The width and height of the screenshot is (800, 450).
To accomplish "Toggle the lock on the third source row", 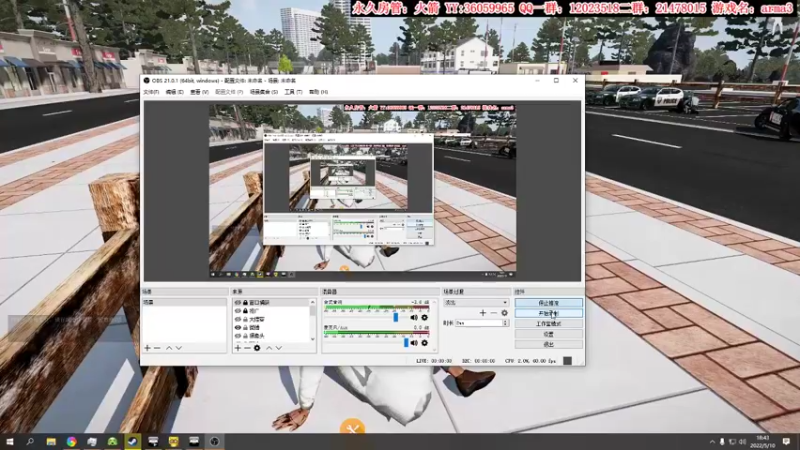I will (x=245, y=319).
